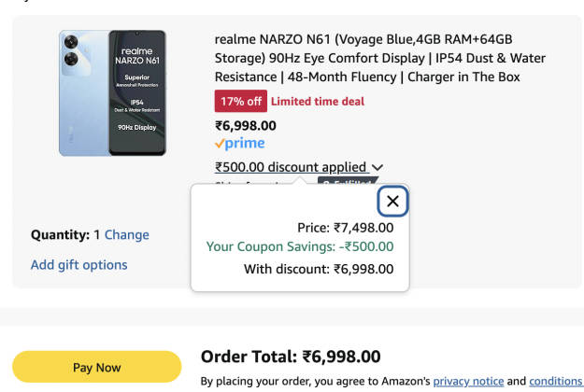The height and width of the screenshot is (392, 584).
Task: Click the Limited time deal label
Action: tap(318, 101)
